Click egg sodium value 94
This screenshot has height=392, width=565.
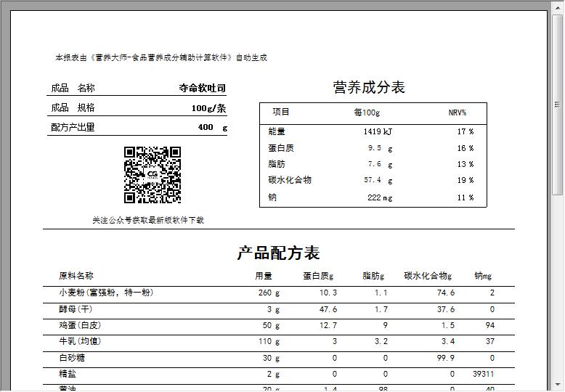coord(489,325)
